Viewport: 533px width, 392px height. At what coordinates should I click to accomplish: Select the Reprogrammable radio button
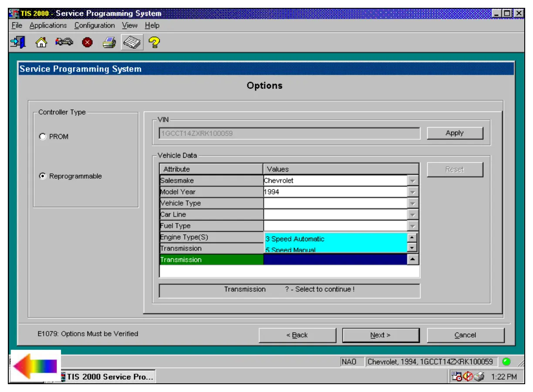coord(43,176)
